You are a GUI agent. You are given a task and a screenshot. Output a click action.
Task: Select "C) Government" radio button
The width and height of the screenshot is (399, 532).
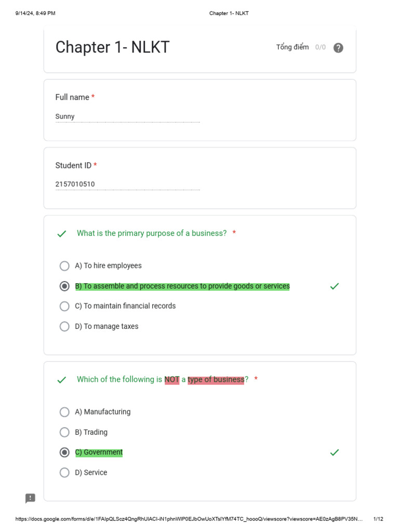point(64,453)
